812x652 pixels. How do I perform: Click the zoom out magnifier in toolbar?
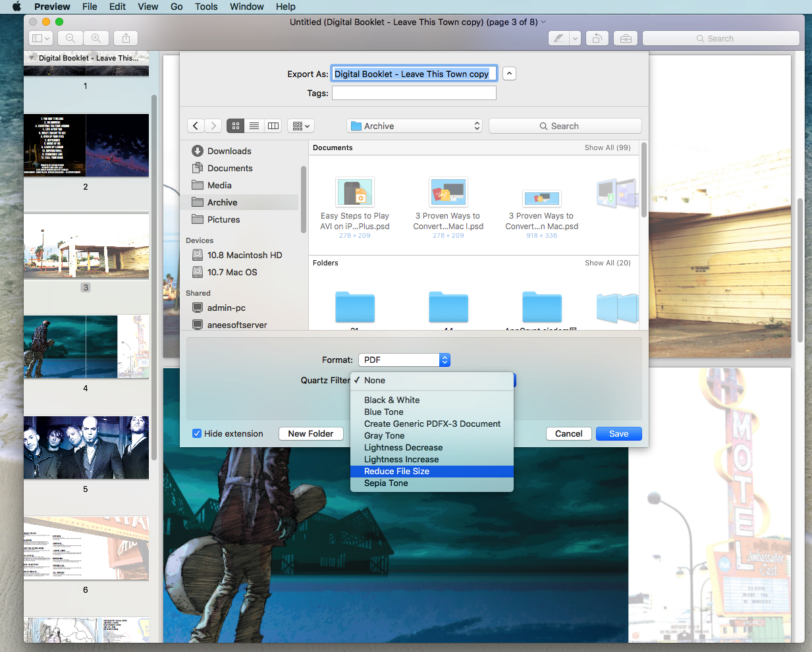(x=70, y=38)
